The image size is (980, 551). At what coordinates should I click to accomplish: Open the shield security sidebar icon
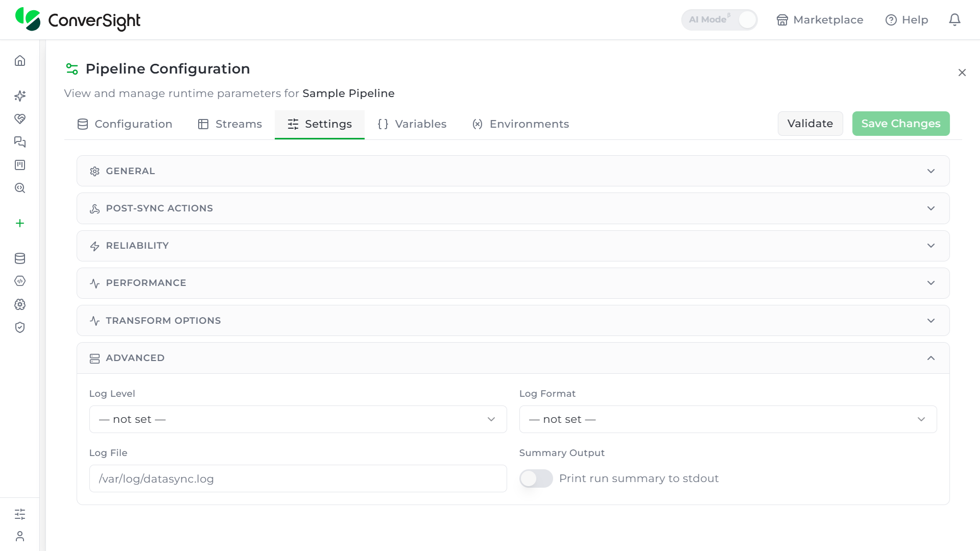(20, 327)
